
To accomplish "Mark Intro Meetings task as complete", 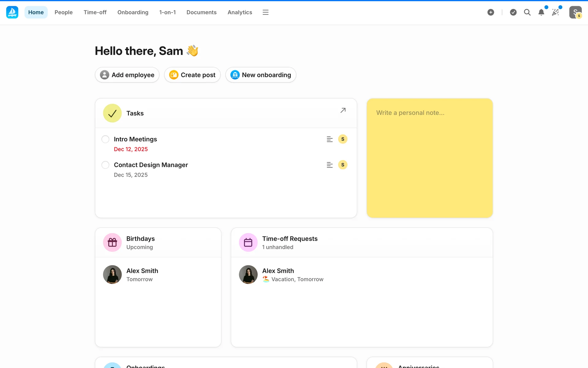I will [105, 139].
